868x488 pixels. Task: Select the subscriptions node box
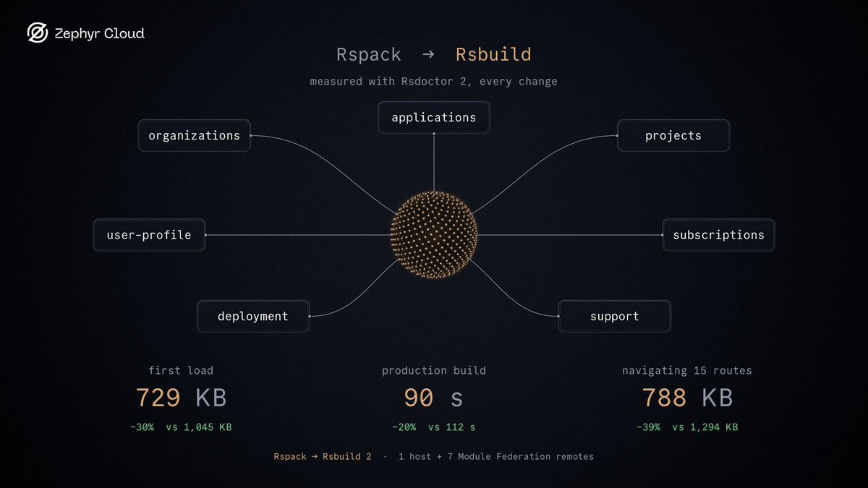[718, 235]
